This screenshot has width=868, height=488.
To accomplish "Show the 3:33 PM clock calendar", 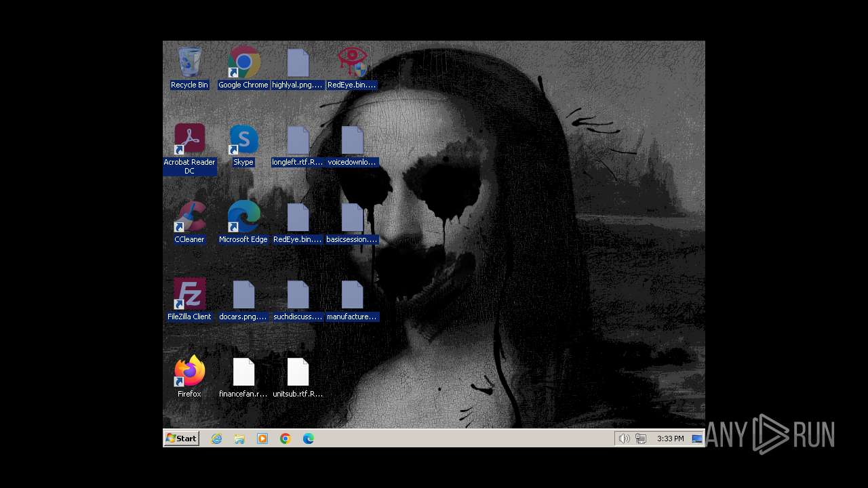I will tap(671, 439).
